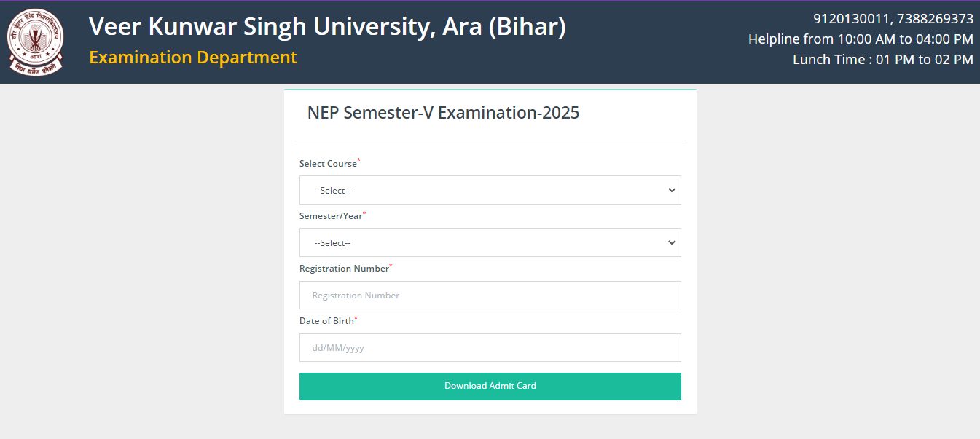Click the Date of Birth dd/MM/yyyy field
Image resolution: width=980 pixels, height=439 pixels.
point(490,347)
